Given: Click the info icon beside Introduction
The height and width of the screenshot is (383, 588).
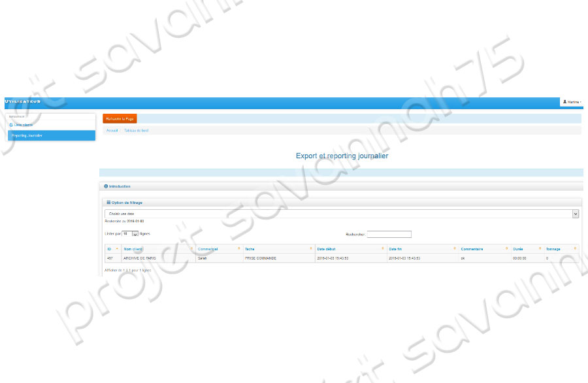Looking at the screenshot, I should tap(106, 186).
